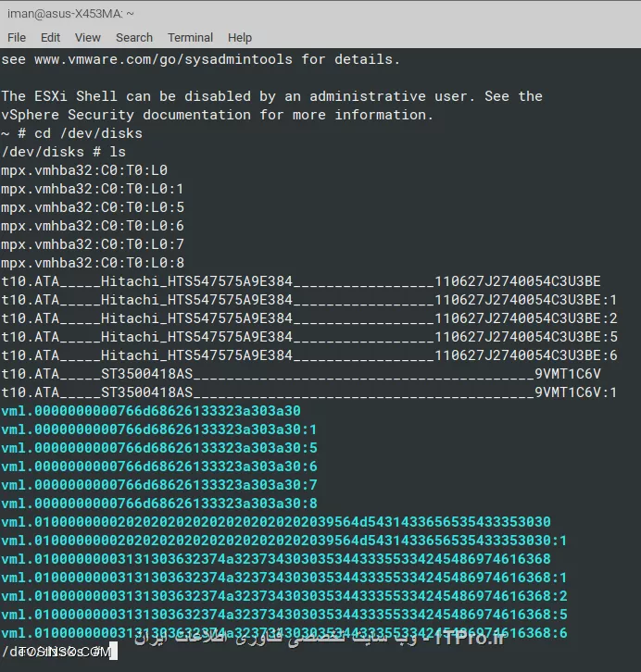Click vml entry ending in 74616368:1
Viewport: 641px width, 672px height.
284,578
